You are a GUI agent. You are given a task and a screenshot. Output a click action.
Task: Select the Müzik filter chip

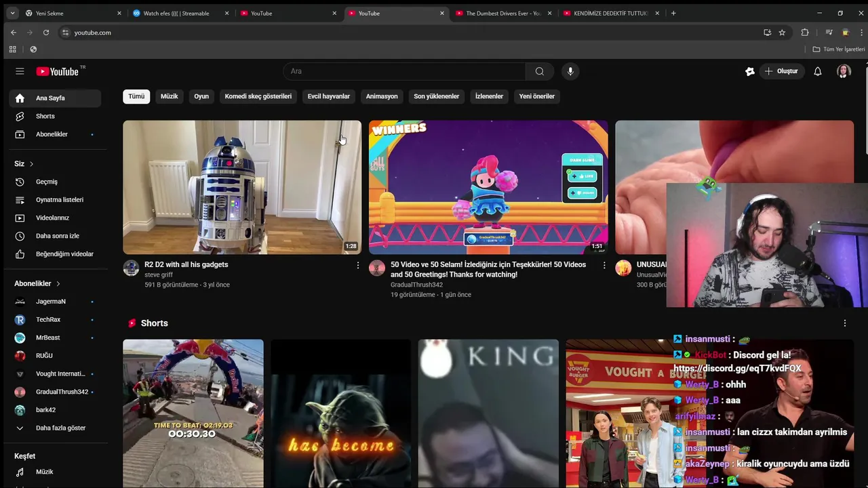169,96
